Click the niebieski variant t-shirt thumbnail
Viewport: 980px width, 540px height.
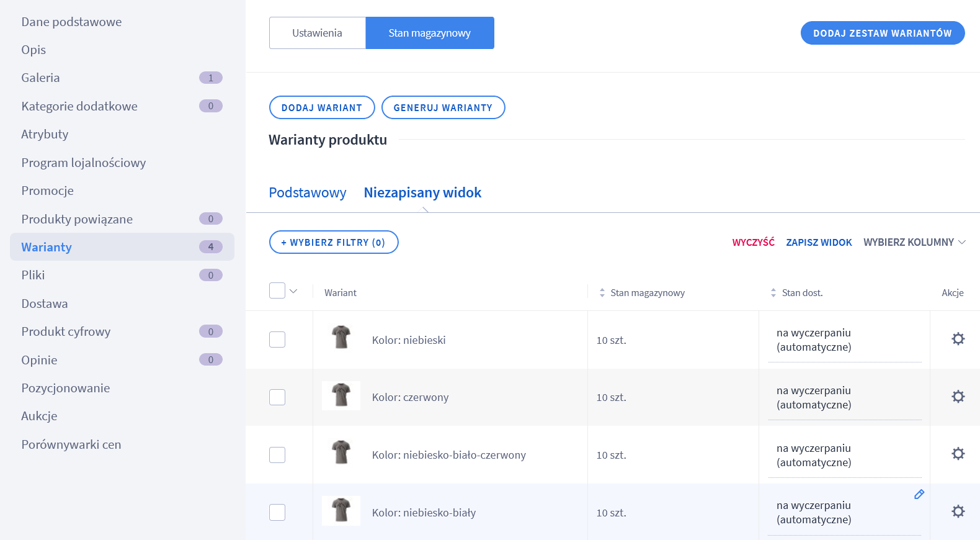tap(341, 338)
